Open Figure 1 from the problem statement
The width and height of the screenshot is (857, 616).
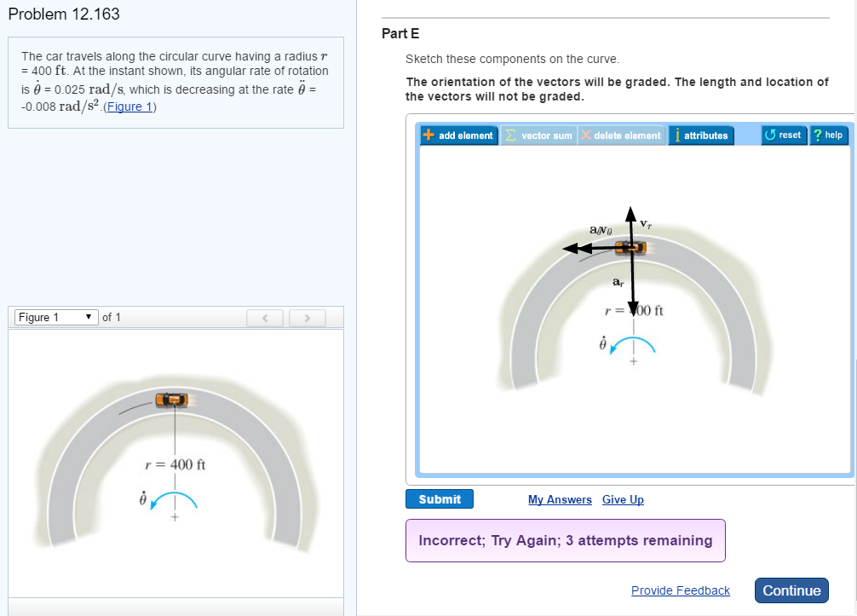(x=129, y=107)
